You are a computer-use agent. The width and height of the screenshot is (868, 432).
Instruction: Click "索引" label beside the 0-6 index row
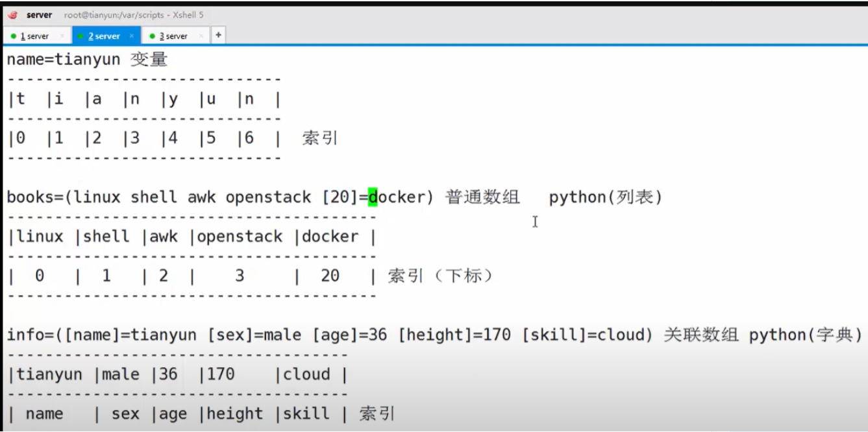click(320, 138)
